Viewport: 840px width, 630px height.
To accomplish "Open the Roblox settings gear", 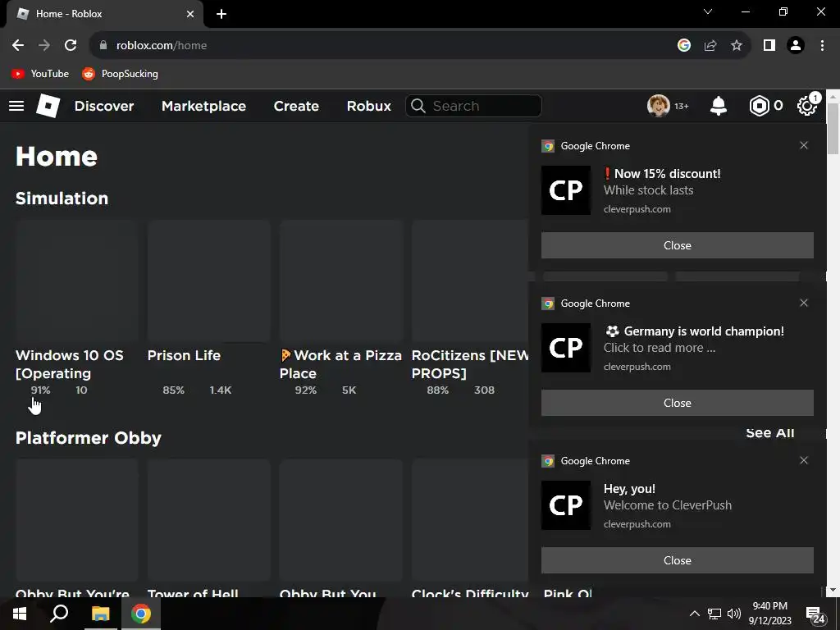I will coord(807,106).
